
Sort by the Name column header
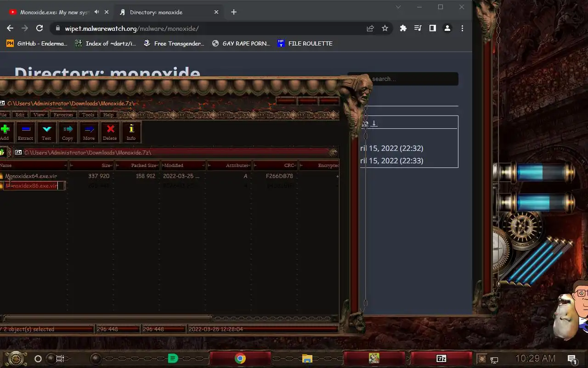[x=33, y=165]
